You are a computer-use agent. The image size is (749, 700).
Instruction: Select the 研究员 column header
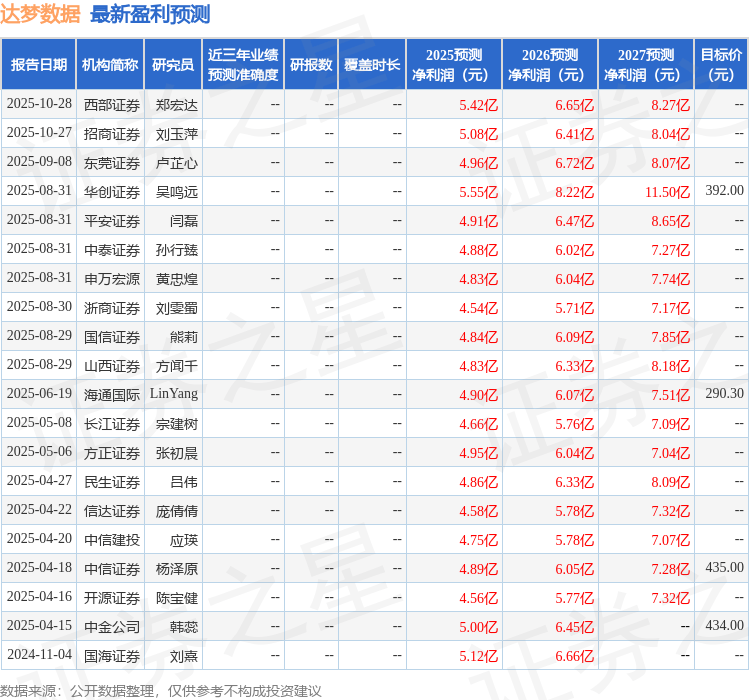[x=173, y=65]
